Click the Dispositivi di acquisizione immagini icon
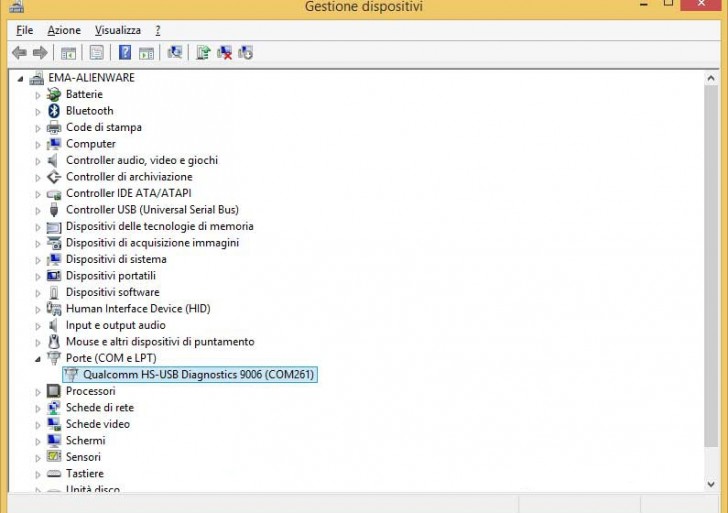 54,243
